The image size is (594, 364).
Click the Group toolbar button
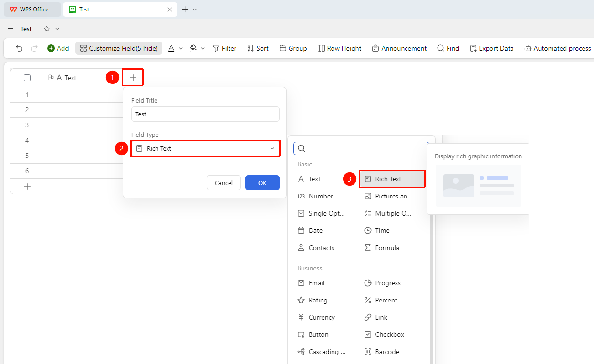[x=293, y=48]
